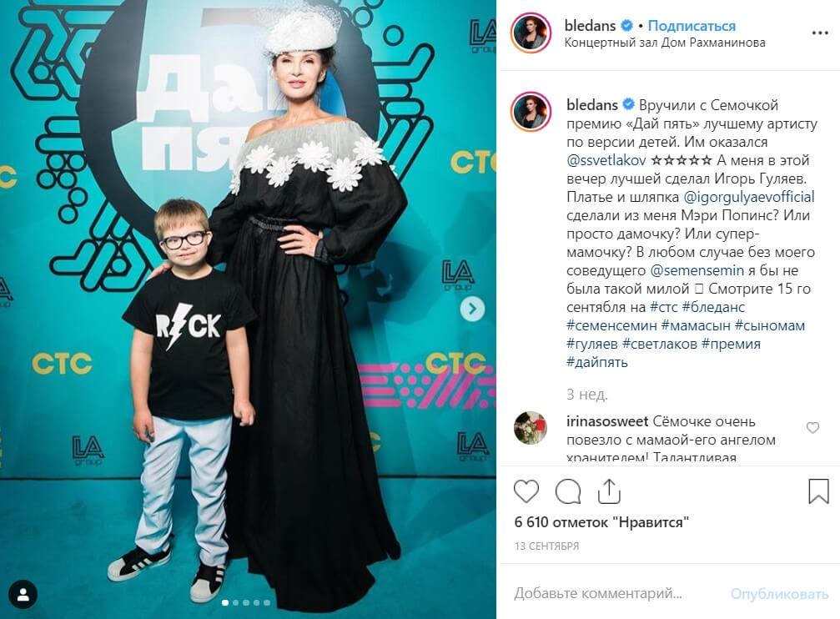The width and height of the screenshot is (840, 619).
Task: Open the @igorgulyaevofficial mention
Action: pyautogui.click(x=749, y=197)
